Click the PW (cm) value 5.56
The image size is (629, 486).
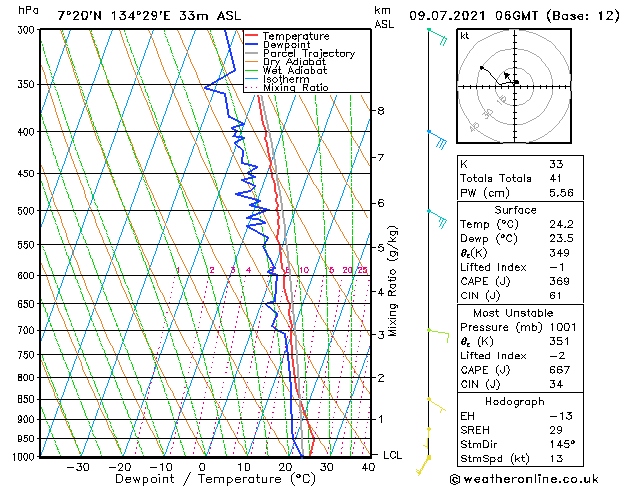click(561, 192)
